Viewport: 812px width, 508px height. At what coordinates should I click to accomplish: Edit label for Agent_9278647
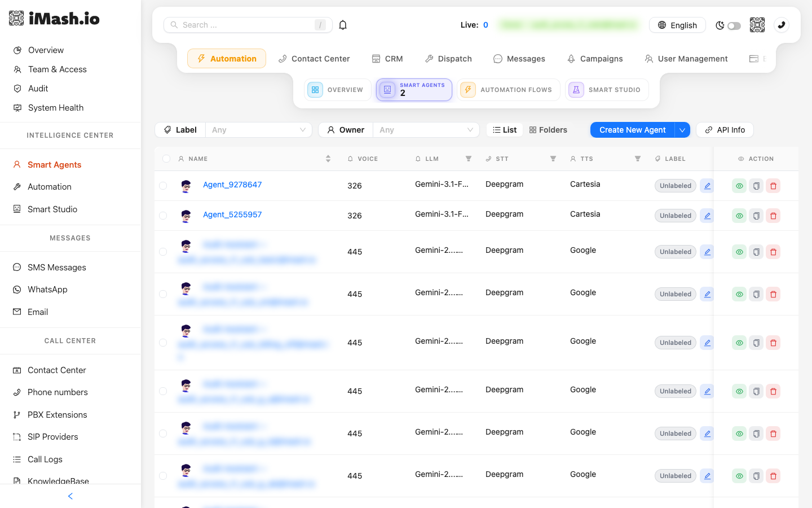click(707, 186)
